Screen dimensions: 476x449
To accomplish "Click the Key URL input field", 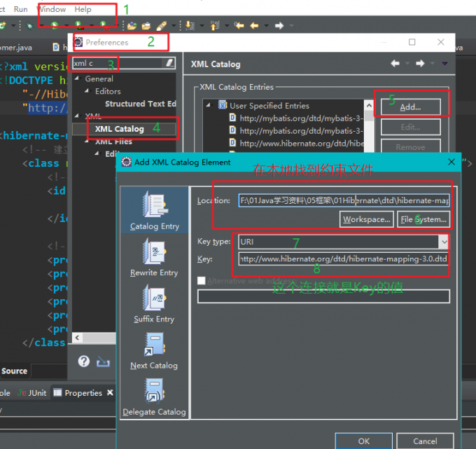I will tap(344, 259).
